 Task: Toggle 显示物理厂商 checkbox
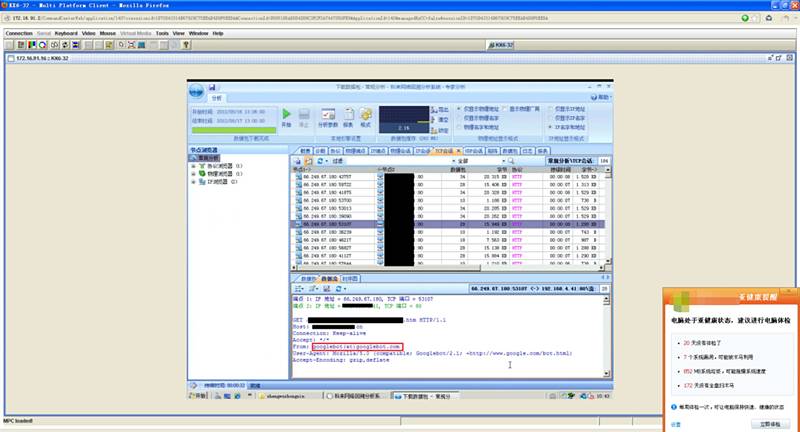[505, 109]
